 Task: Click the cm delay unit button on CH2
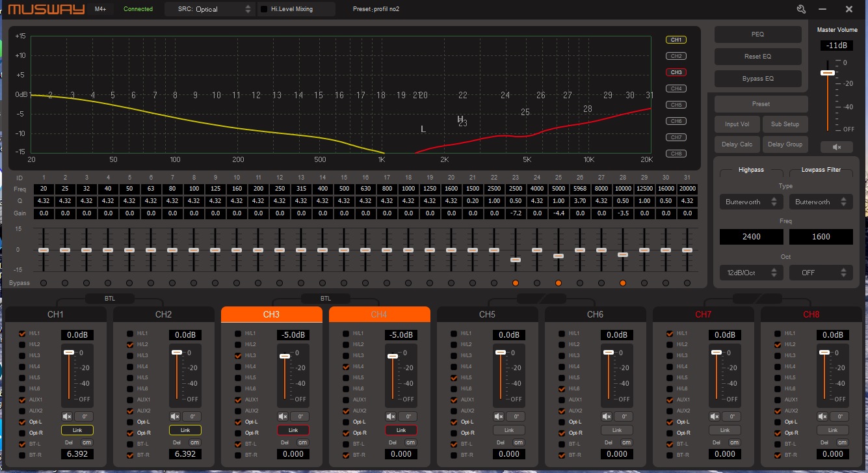click(194, 442)
